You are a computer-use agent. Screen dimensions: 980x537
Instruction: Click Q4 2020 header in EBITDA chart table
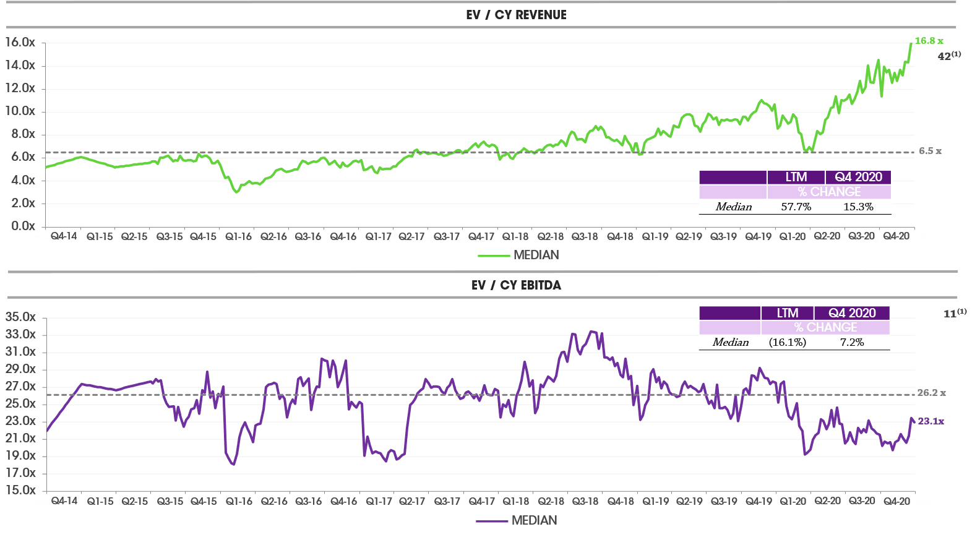(x=851, y=313)
